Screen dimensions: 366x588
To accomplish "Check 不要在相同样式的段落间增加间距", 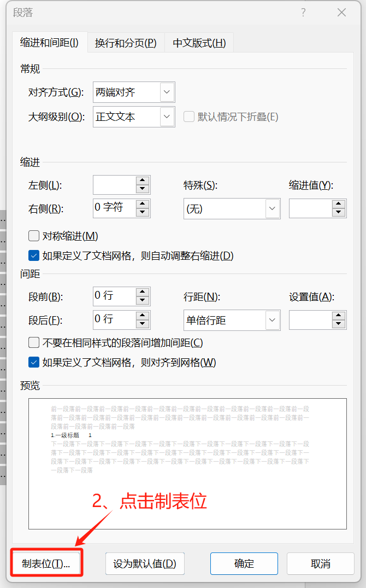I will tap(34, 342).
